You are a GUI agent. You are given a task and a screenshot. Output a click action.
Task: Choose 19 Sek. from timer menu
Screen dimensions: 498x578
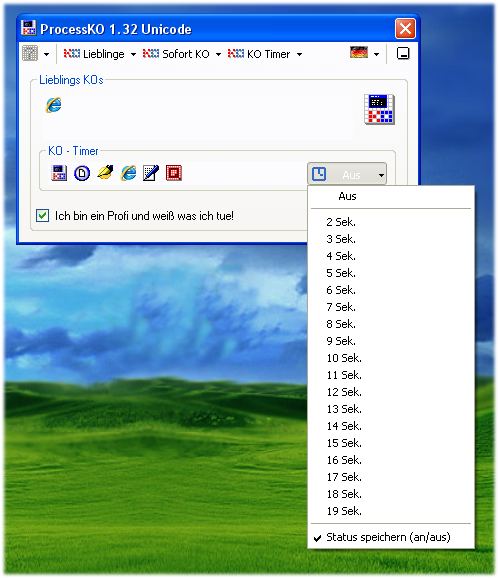pyautogui.click(x=391, y=511)
